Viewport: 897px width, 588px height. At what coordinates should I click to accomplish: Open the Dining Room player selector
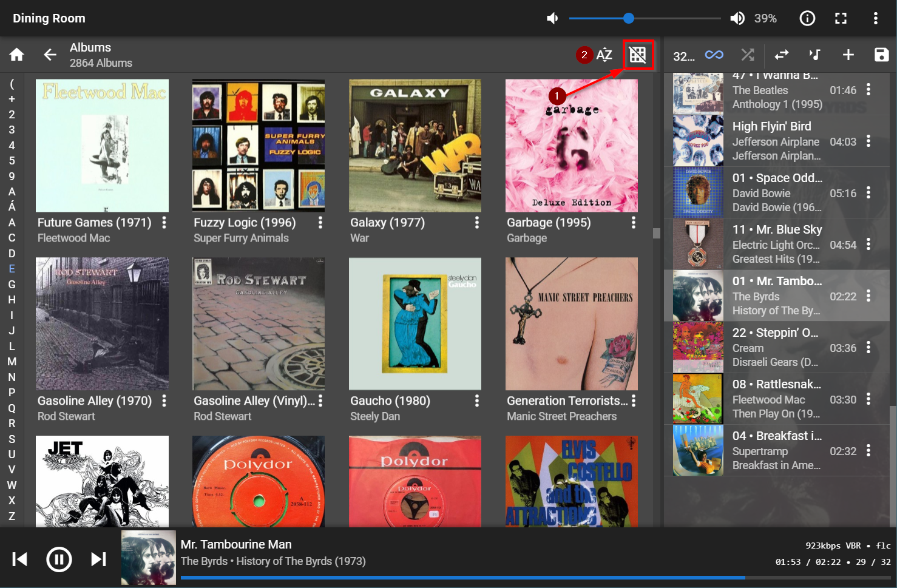coord(49,18)
